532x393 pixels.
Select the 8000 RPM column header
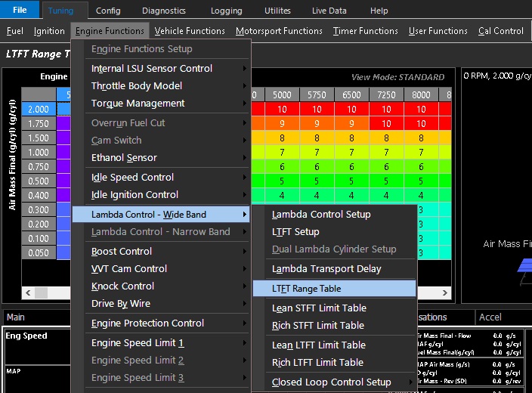(421, 95)
